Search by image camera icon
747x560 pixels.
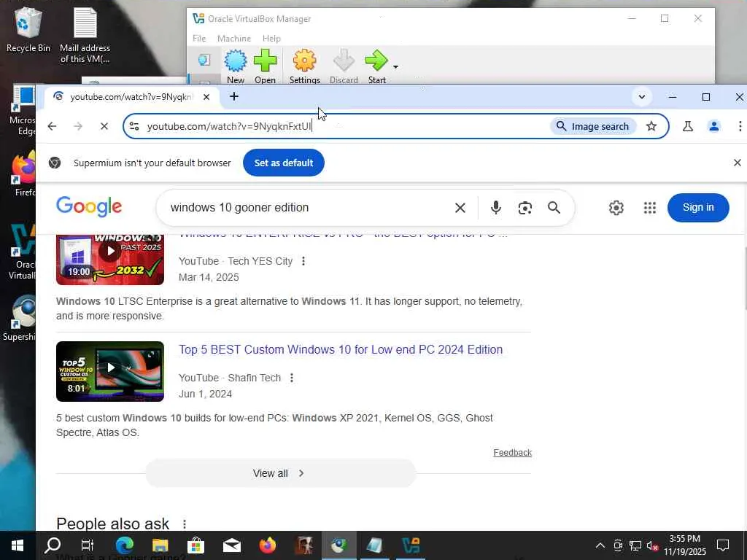[x=525, y=208]
